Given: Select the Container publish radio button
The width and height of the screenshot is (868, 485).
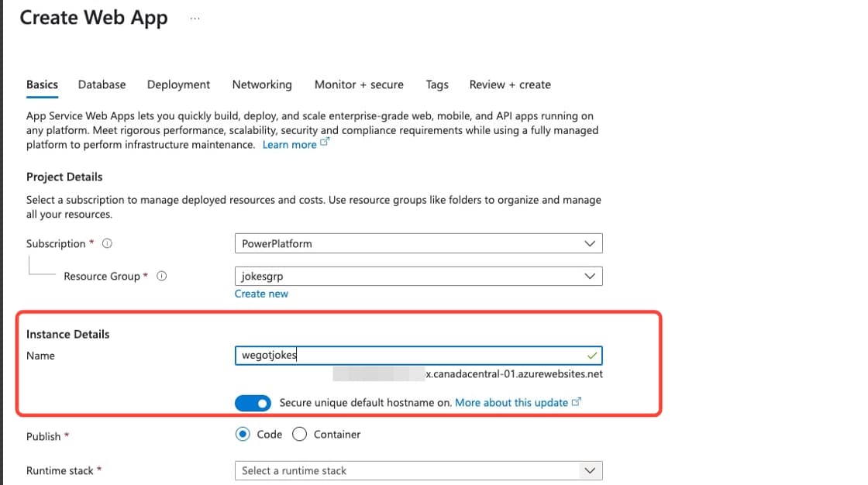Looking at the screenshot, I should (299, 434).
